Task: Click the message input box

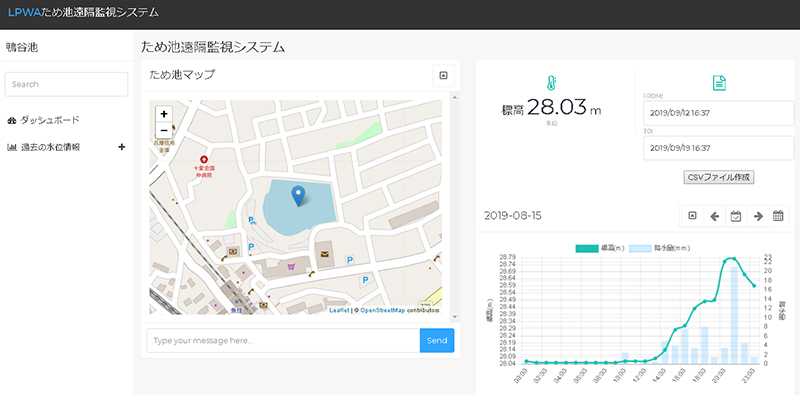Action: pyautogui.click(x=283, y=340)
